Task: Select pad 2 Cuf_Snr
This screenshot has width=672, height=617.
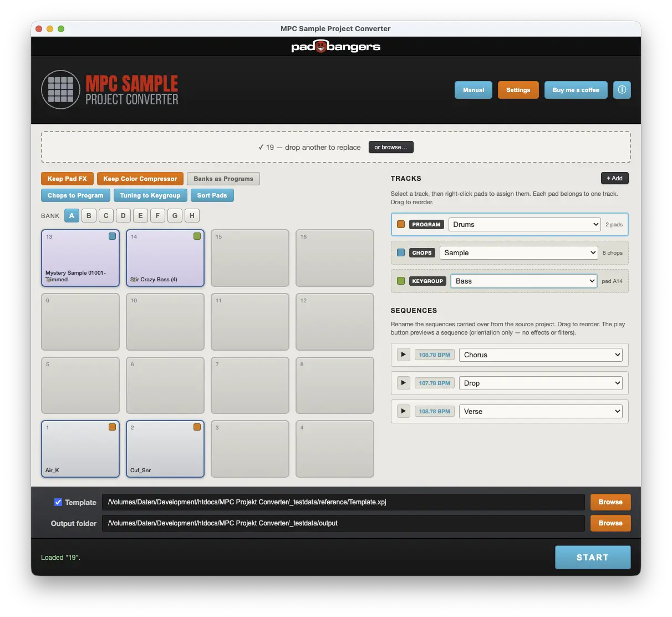Action: [x=165, y=449]
